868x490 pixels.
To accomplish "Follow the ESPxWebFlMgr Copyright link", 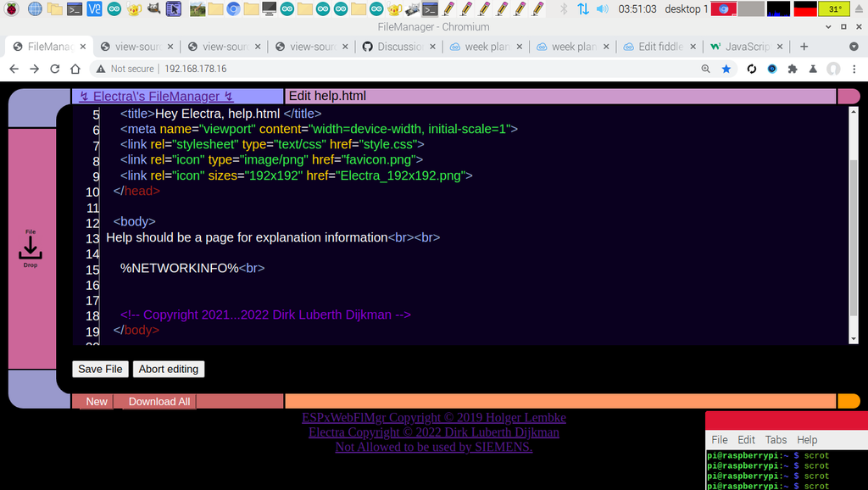I will tap(433, 417).
